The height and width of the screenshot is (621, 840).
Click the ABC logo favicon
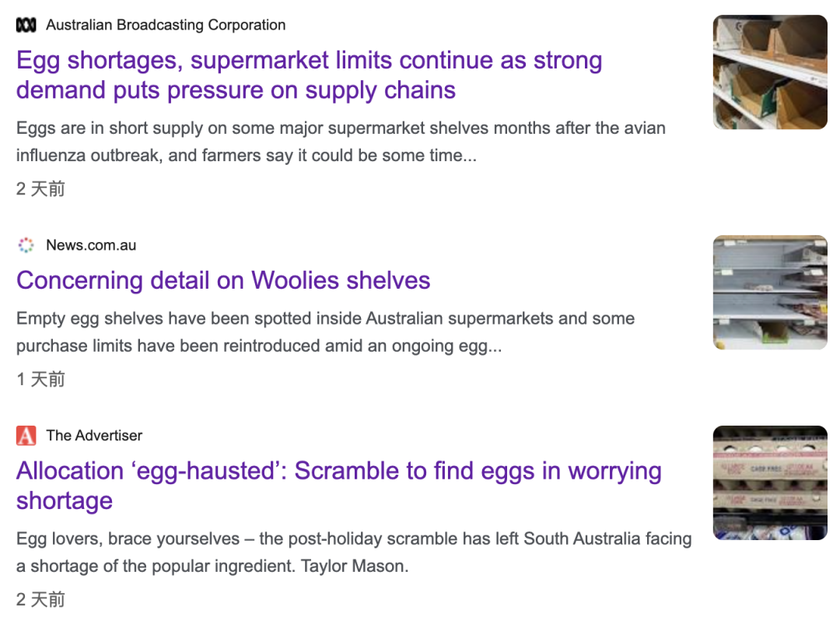[x=26, y=26]
